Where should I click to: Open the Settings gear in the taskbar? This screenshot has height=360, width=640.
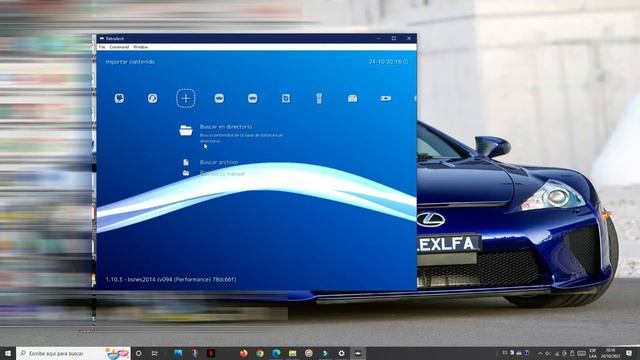pos(342,353)
